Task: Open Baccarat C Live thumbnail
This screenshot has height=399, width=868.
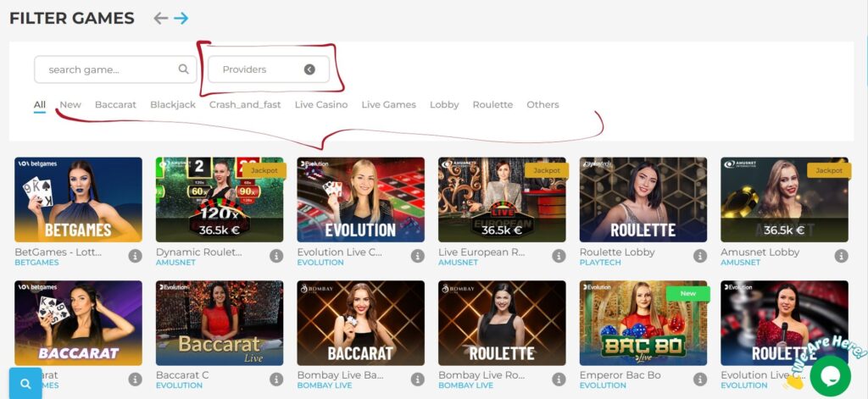Action: coord(220,324)
